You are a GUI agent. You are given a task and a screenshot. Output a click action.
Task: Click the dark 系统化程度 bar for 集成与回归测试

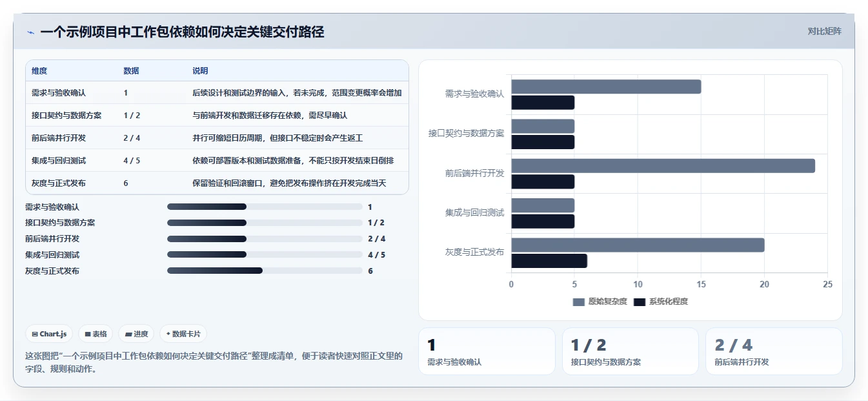pyautogui.click(x=543, y=221)
